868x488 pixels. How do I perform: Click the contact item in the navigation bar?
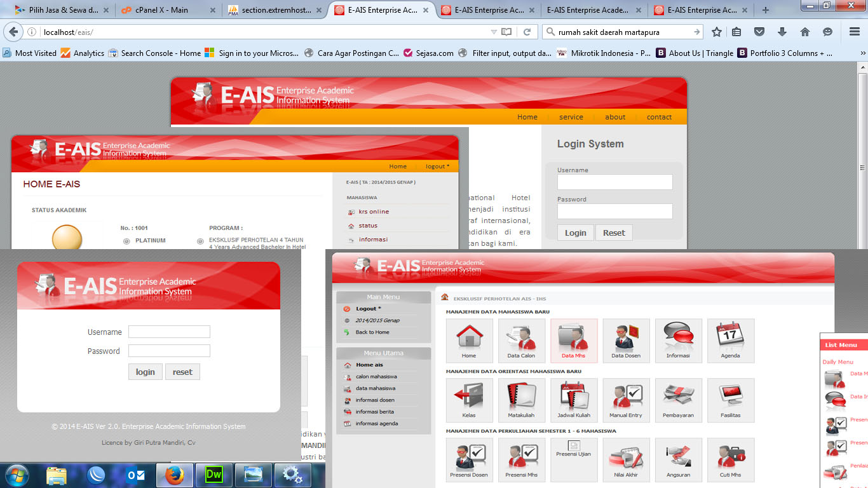[x=659, y=117]
